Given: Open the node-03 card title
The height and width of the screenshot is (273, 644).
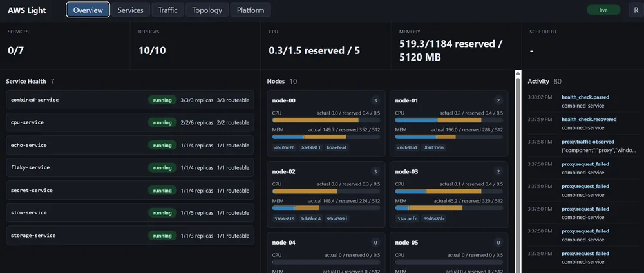Looking at the screenshot, I should [x=406, y=172].
